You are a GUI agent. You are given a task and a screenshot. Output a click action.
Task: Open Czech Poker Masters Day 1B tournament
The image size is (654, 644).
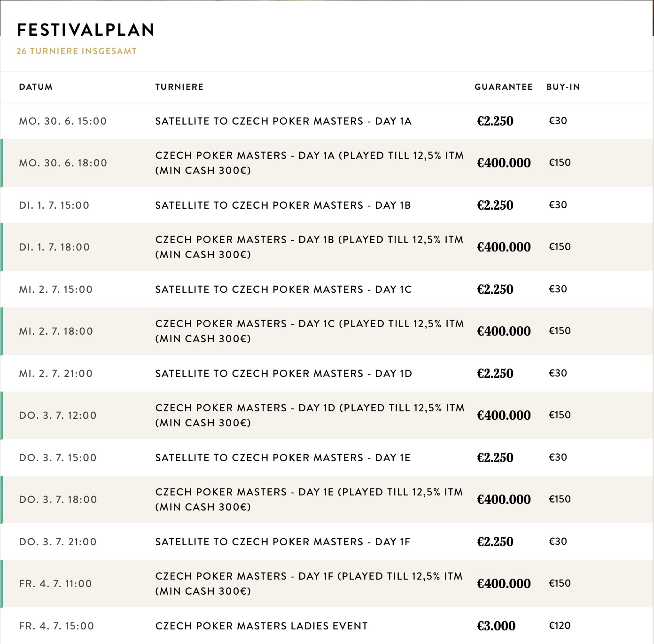point(309,247)
